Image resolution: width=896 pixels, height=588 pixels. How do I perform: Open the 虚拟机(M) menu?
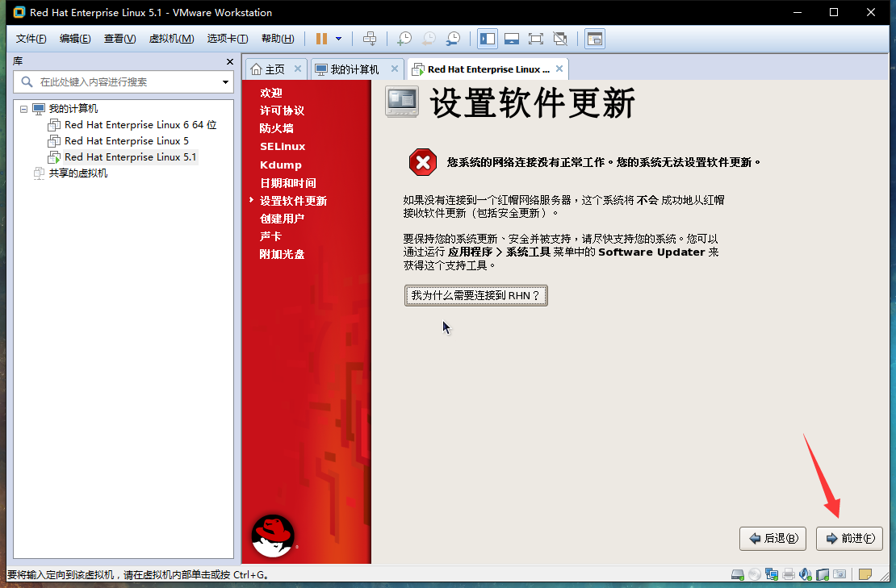pyautogui.click(x=171, y=39)
